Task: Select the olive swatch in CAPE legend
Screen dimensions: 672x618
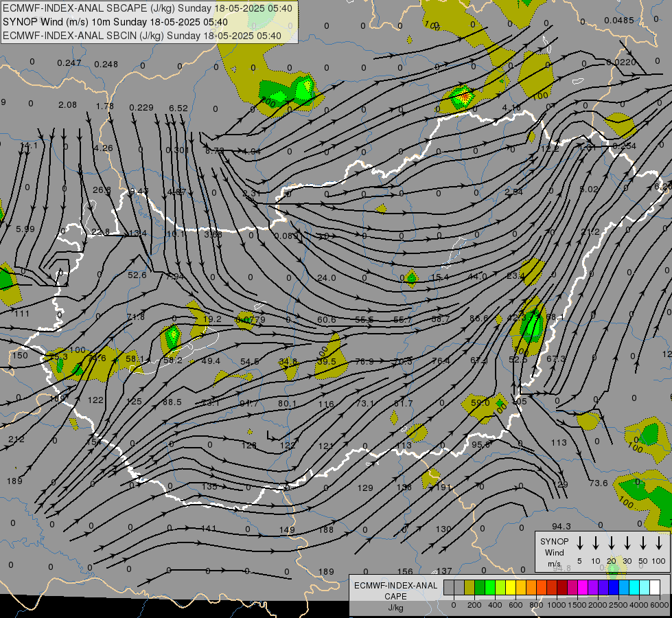Action: (470, 587)
